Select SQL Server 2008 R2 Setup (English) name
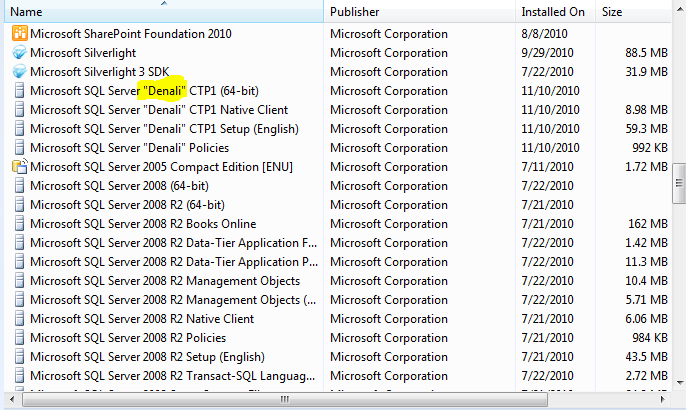The width and height of the screenshot is (686, 410). (147, 357)
